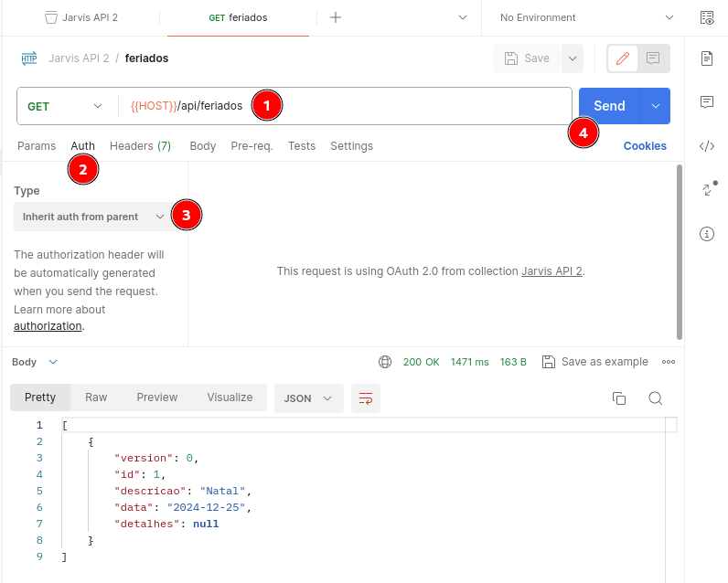Click the 200 OK status text
Image resolution: width=728 pixels, height=583 pixels.
[421, 362]
